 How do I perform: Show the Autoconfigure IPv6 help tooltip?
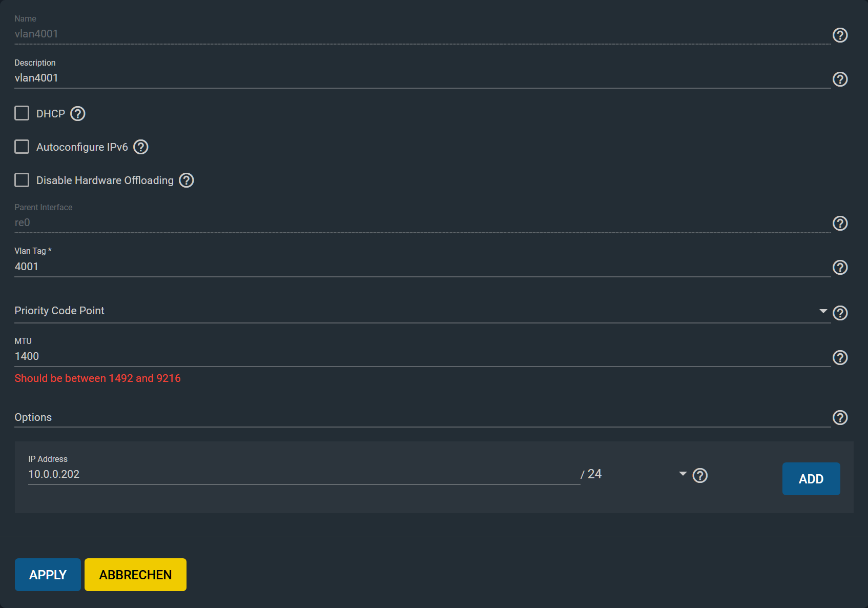tap(140, 147)
